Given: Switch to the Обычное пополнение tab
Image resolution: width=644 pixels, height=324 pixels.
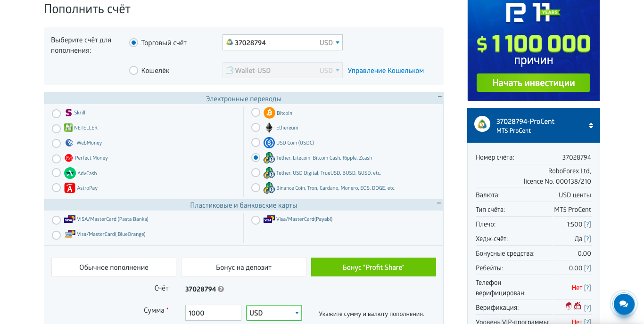Looking at the screenshot, I should tap(114, 267).
